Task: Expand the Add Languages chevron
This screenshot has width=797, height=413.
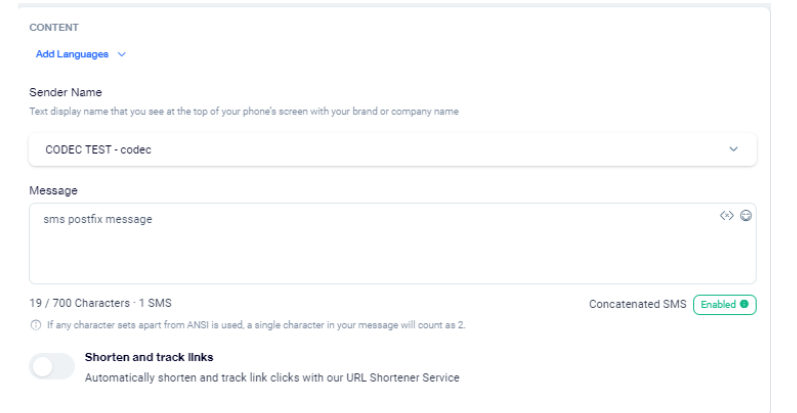Action: click(x=122, y=54)
